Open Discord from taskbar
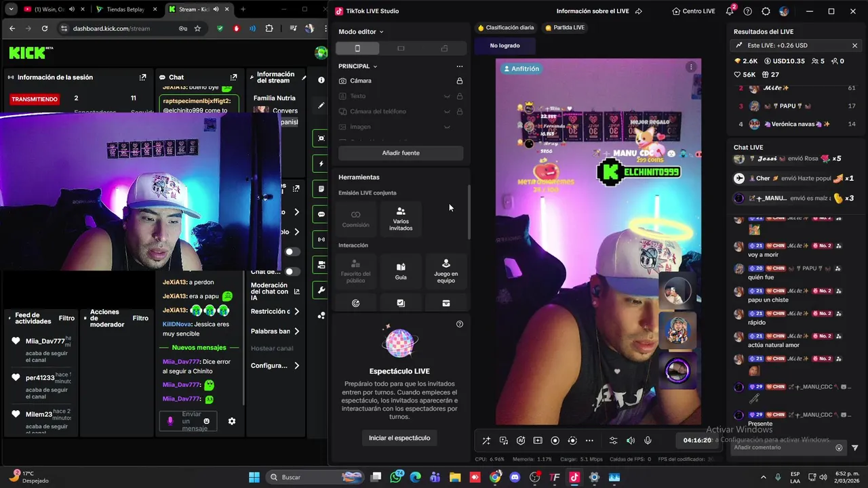This screenshot has width=868, height=488. click(x=515, y=477)
